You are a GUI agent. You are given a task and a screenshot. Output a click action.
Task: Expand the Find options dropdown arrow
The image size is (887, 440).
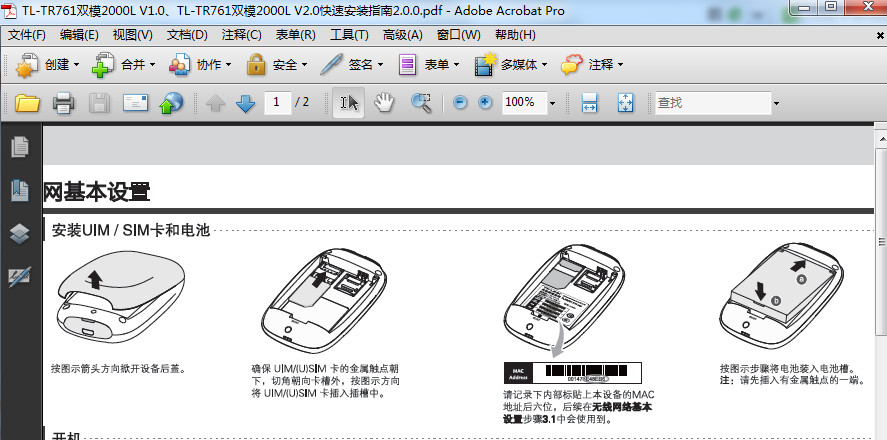(776, 103)
